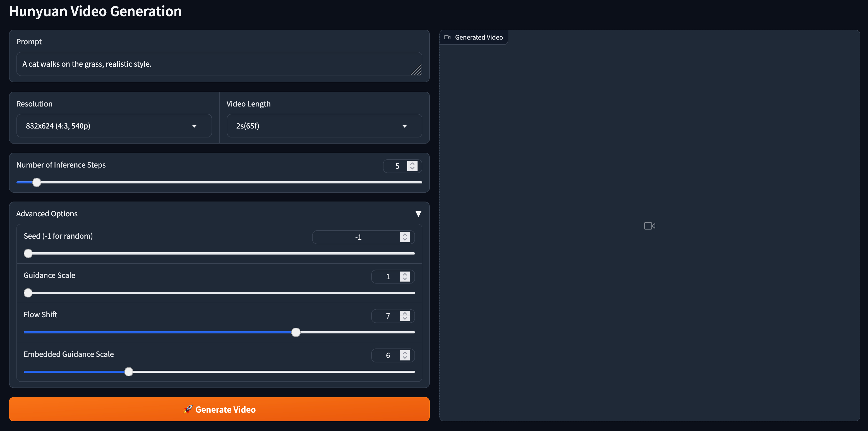Click the Prompt label
This screenshot has width=868, height=431.
(29, 42)
